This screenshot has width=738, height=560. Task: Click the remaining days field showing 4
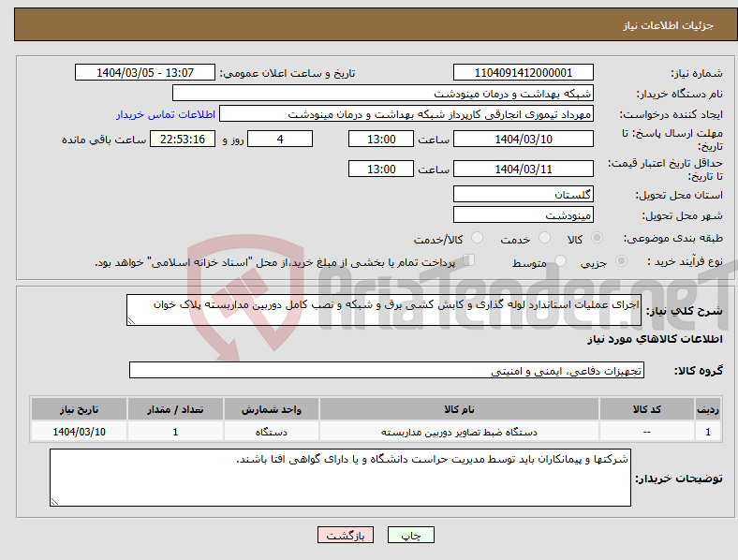[x=280, y=140]
